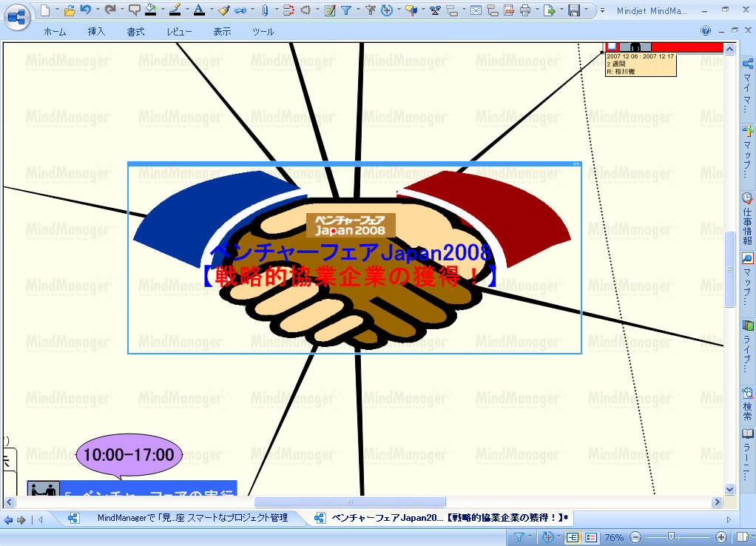Open the 仕事情報 task info side panel

coord(747,218)
